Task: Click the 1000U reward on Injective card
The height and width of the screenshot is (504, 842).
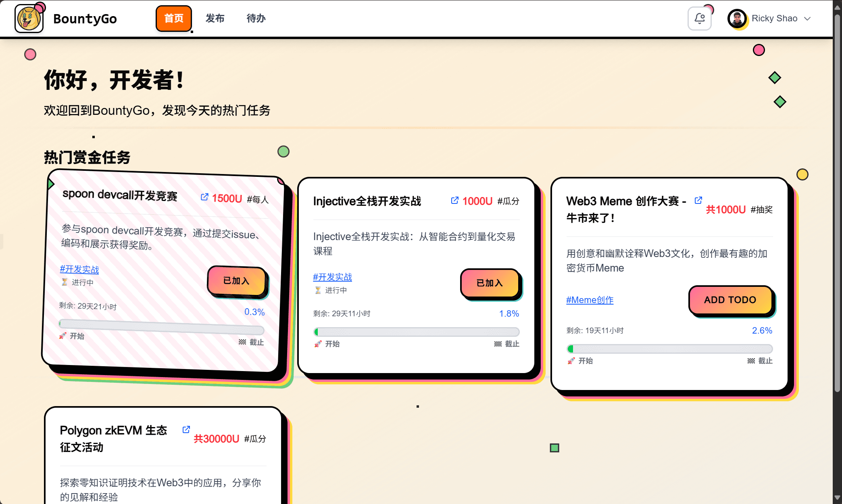Action: click(477, 201)
